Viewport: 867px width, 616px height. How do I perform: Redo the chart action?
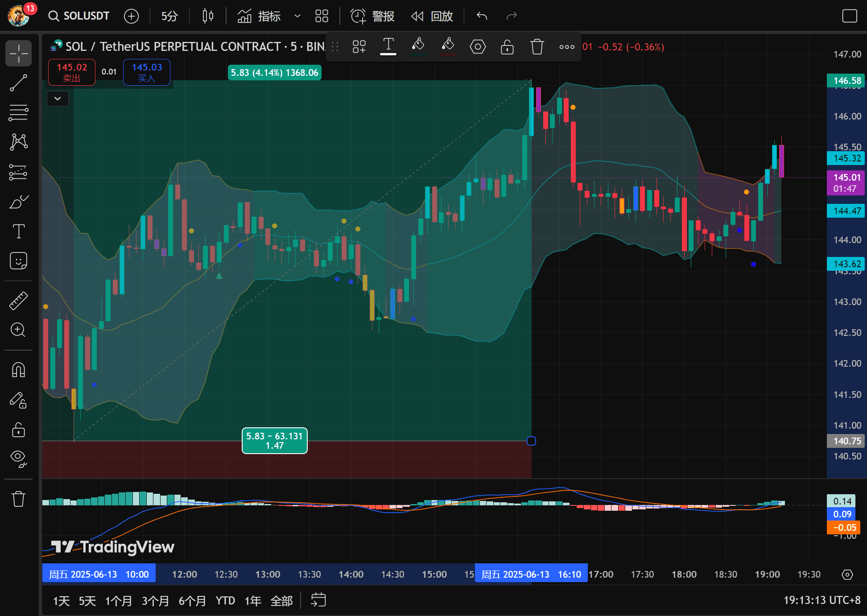(512, 16)
